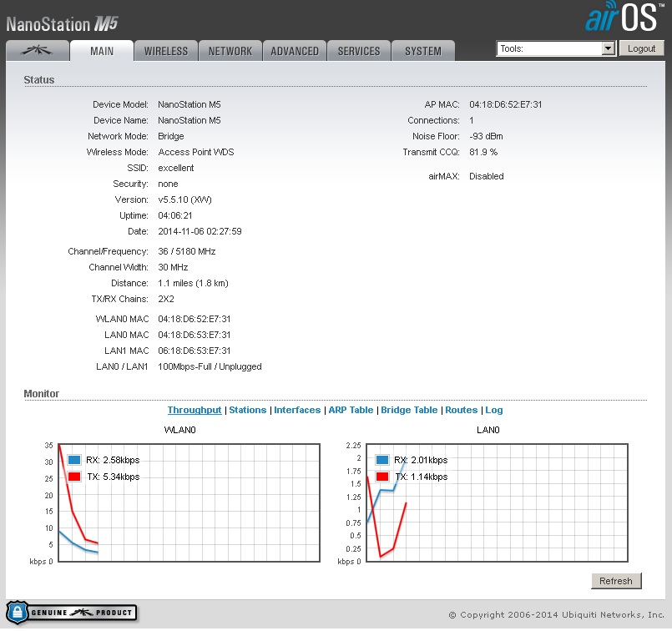672x631 pixels.
Task: Switch to the NETWORK tab
Action: pyautogui.click(x=230, y=51)
